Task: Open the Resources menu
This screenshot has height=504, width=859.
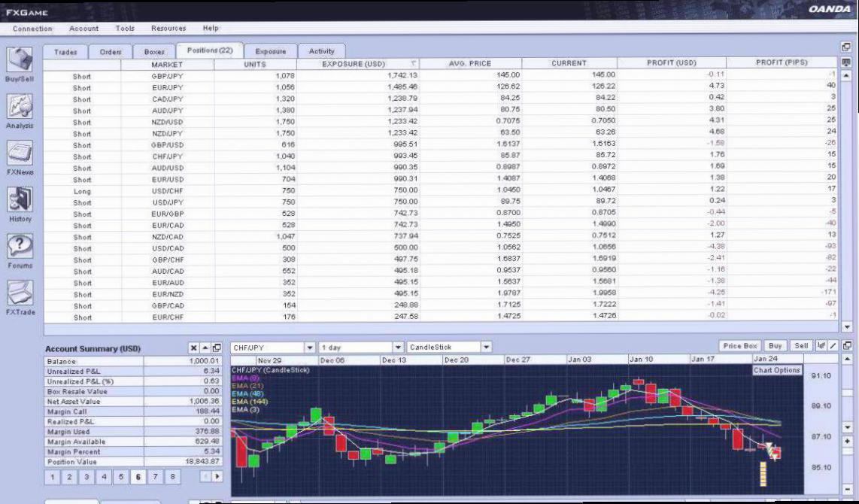Action: click(x=168, y=29)
